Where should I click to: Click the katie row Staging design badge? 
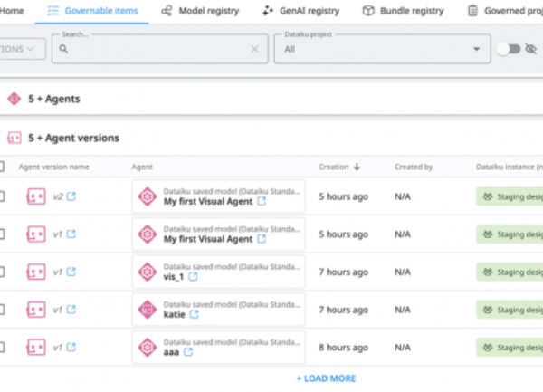click(510, 310)
